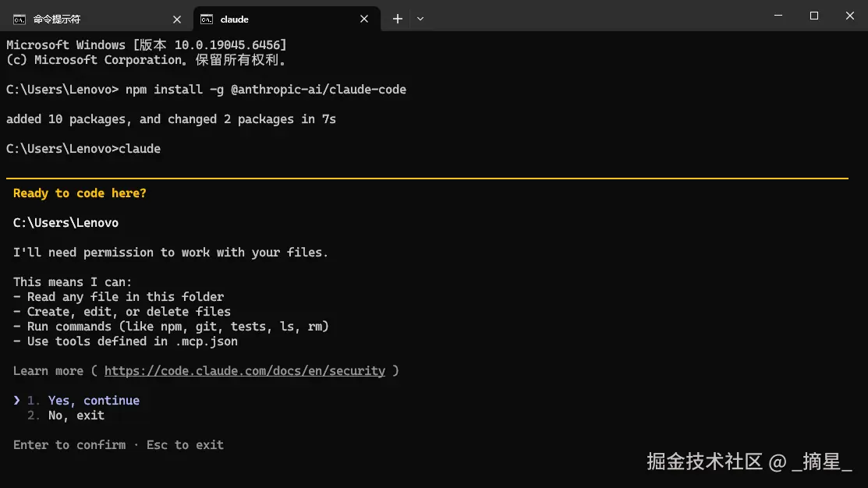Viewport: 868px width, 488px height.
Task: Choose the "Yes, continue" option
Action: [94, 401]
